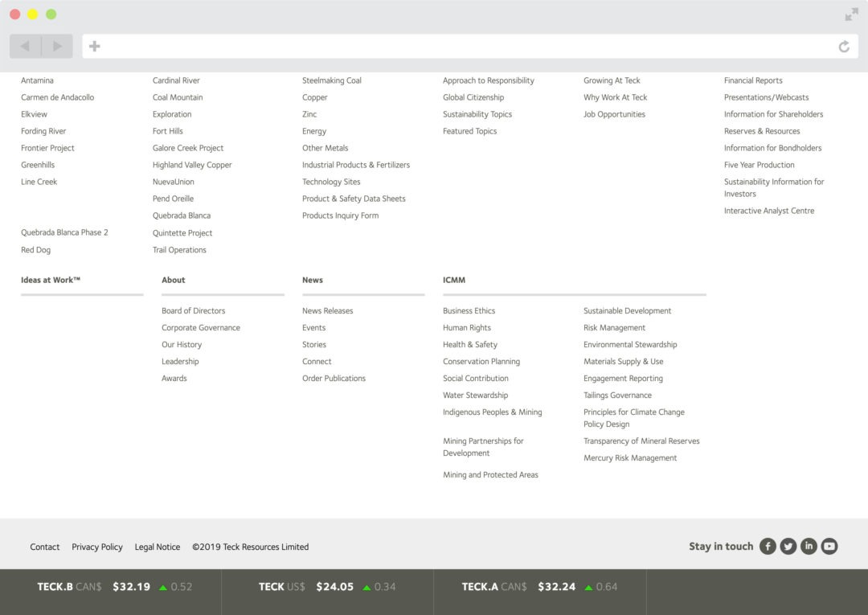Visit Teck's LinkedIn profile icon
This screenshot has height=615, width=868.
(x=809, y=546)
